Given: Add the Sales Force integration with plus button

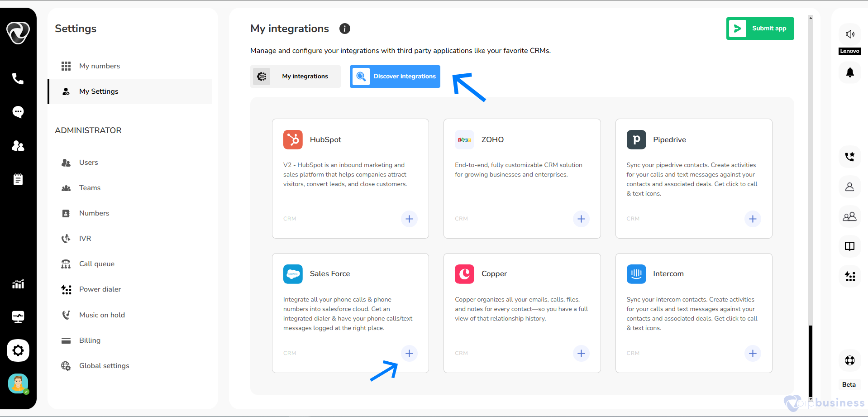Looking at the screenshot, I should (x=409, y=353).
